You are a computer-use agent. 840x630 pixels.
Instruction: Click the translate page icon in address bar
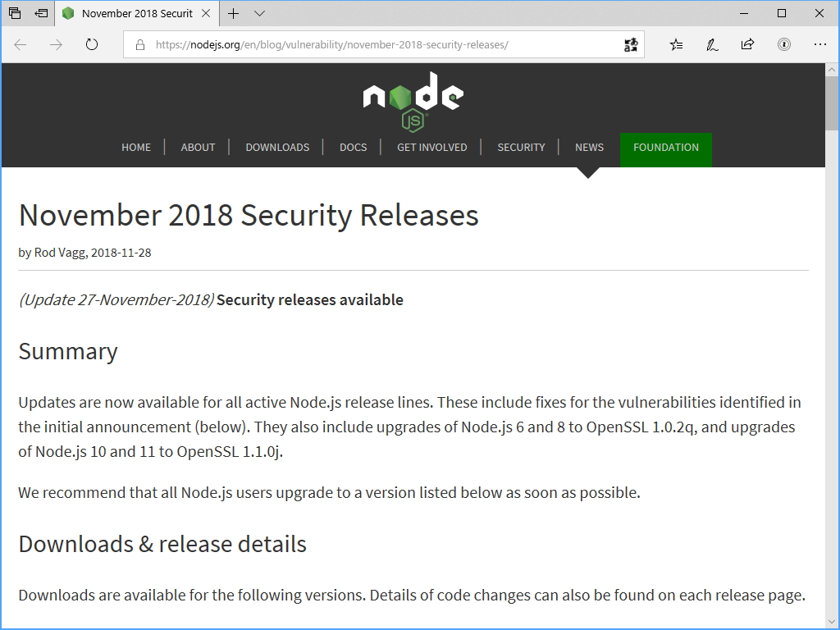click(631, 44)
